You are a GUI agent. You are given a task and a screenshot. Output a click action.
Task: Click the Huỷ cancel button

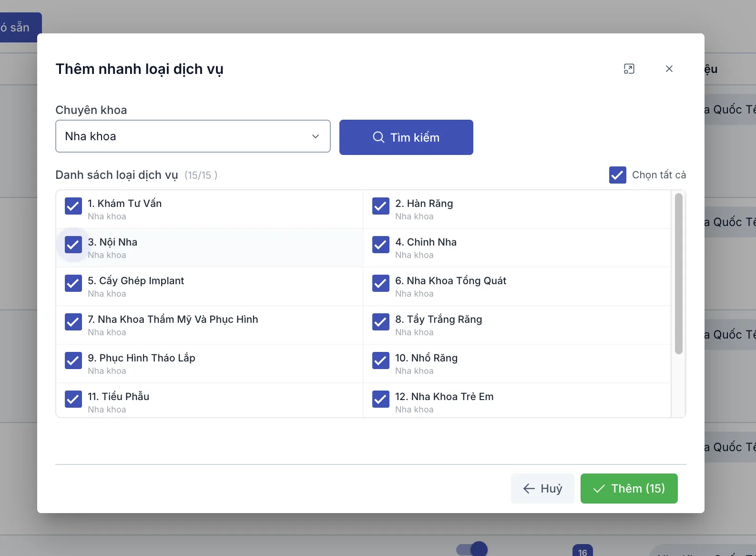pyautogui.click(x=543, y=488)
